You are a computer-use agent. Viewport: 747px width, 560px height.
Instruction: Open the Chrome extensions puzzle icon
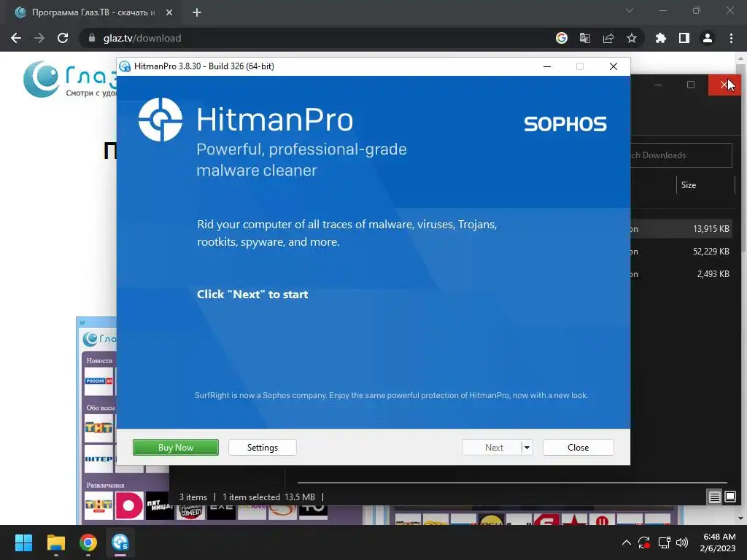(661, 38)
